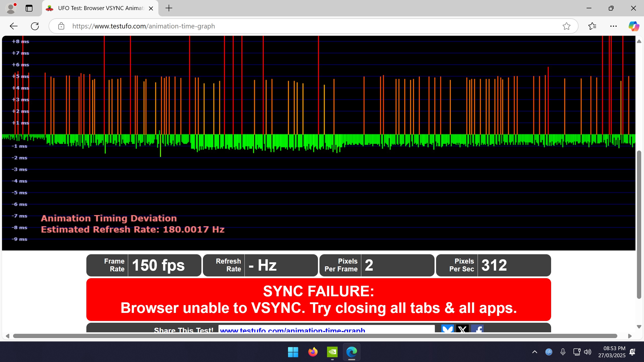This screenshot has width=644, height=362.
Task: Click the qBittorrent tray icon
Action: tap(549, 352)
